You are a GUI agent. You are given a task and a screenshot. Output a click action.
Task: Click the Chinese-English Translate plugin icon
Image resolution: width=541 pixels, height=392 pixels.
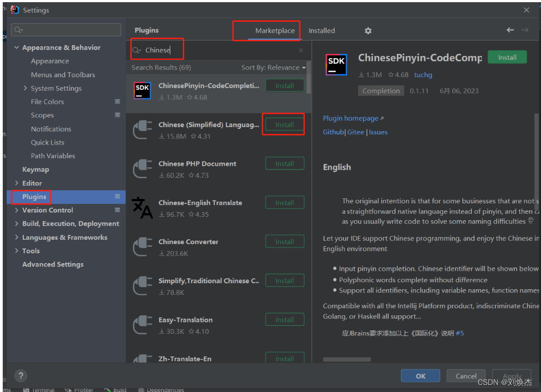[x=142, y=208]
